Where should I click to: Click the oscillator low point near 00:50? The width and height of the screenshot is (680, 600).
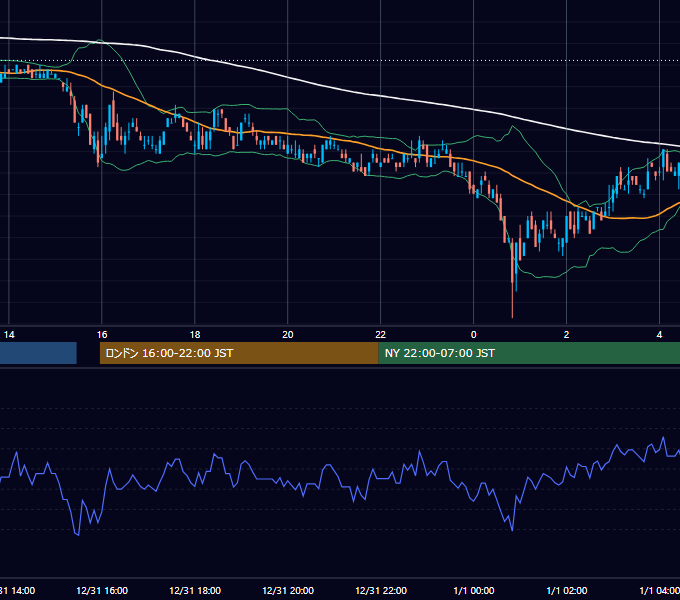[x=512, y=530]
